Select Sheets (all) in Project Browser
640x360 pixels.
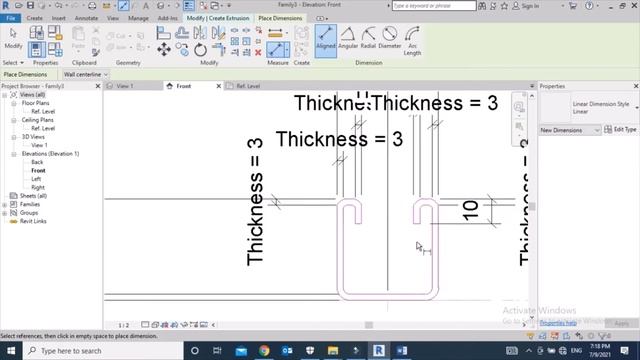click(x=33, y=196)
